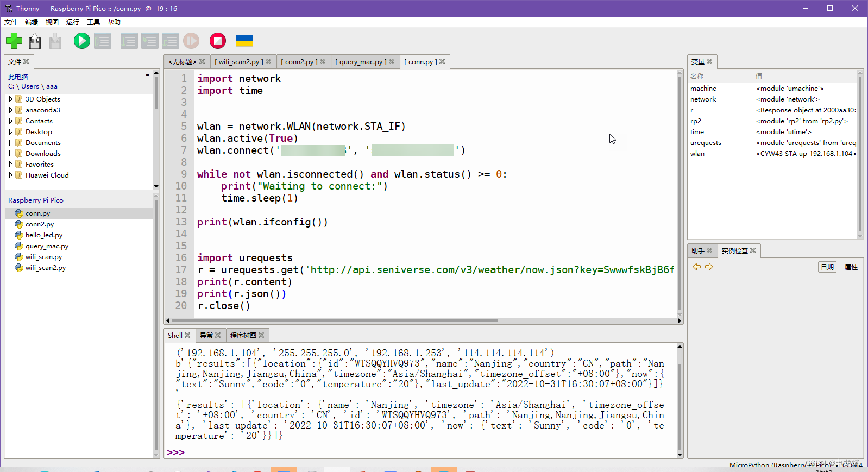Screen dimensions: 868x472
Task: Click the Resume execution icon
Action: pyautogui.click(x=191, y=41)
